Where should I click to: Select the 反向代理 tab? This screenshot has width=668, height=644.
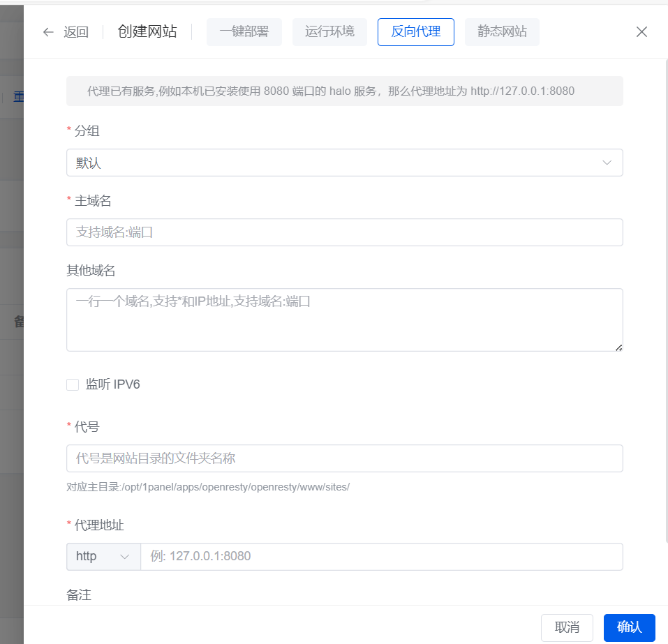[415, 31]
